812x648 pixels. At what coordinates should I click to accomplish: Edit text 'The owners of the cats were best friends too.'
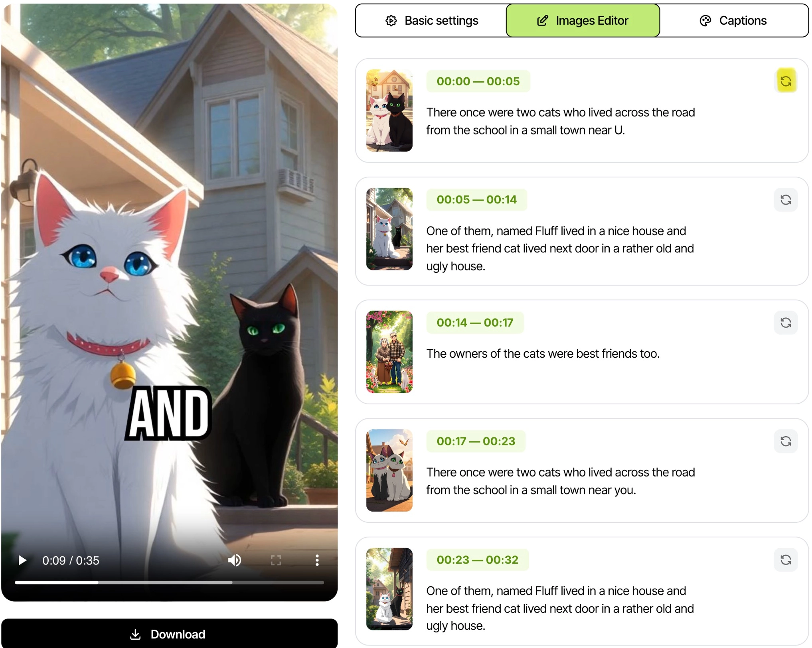(x=543, y=354)
